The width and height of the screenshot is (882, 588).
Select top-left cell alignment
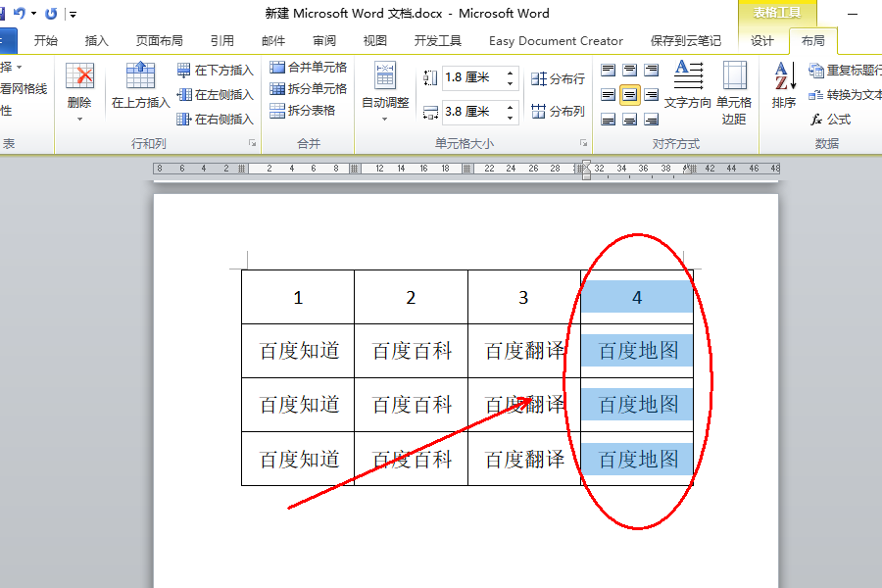pos(608,71)
